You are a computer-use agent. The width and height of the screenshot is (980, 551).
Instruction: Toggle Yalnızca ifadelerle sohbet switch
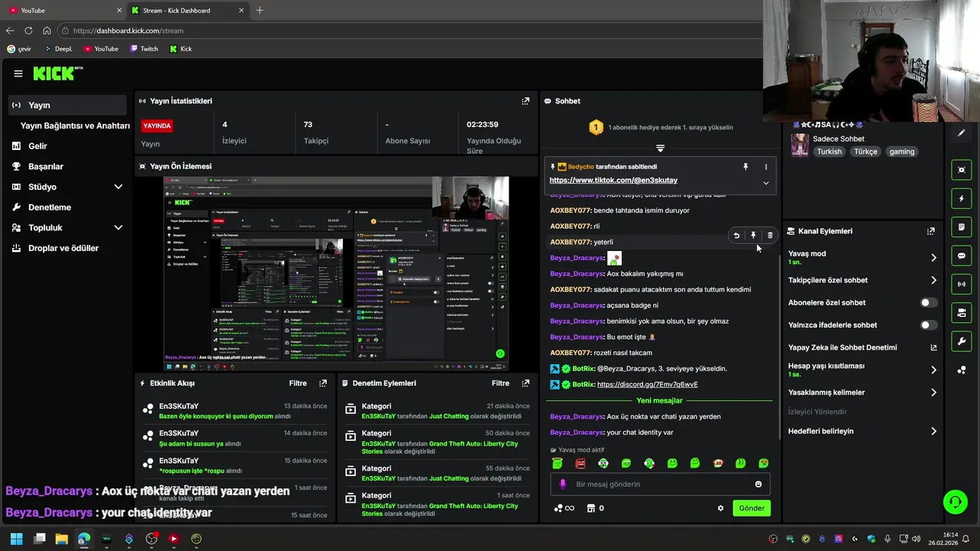pos(928,325)
